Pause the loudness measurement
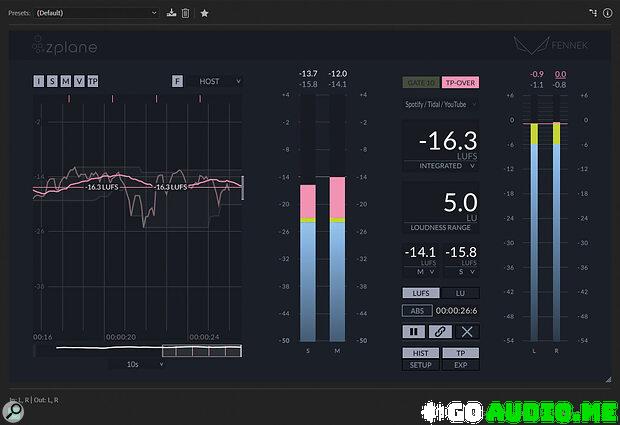 413,331
